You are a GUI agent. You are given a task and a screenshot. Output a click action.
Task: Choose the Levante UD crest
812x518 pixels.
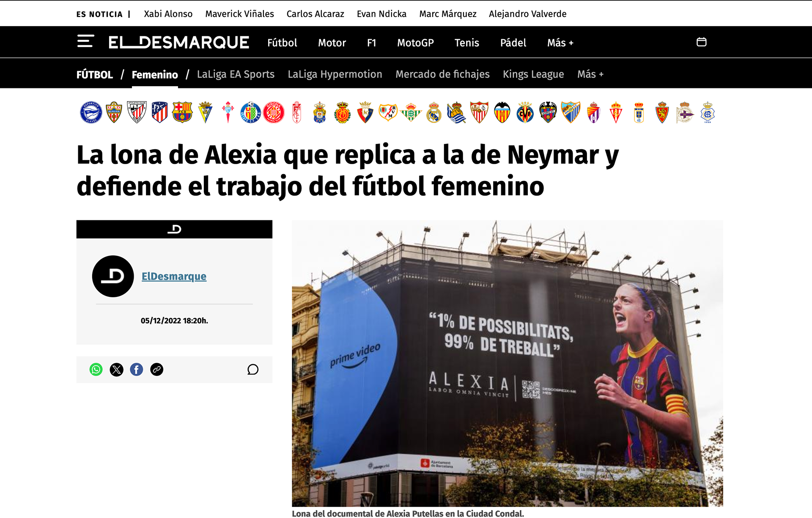pyautogui.click(x=548, y=112)
